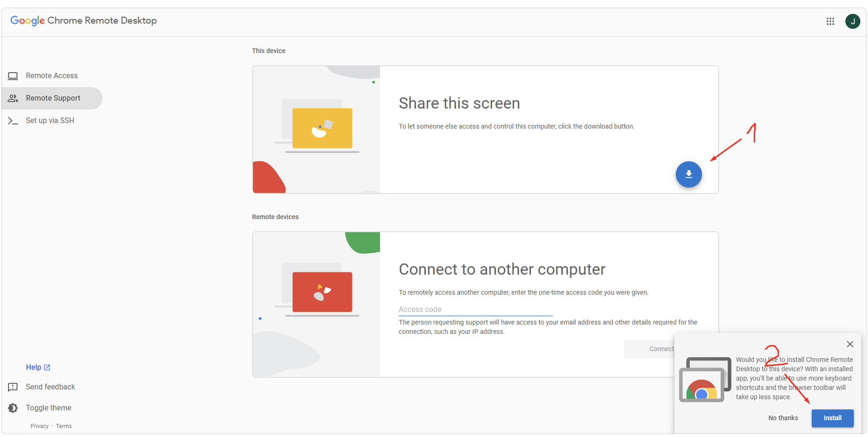Click the blue download button in Share this screen
The width and height of the screenshot is (868, 437).
pyautogui.click(x=688, y=175)
